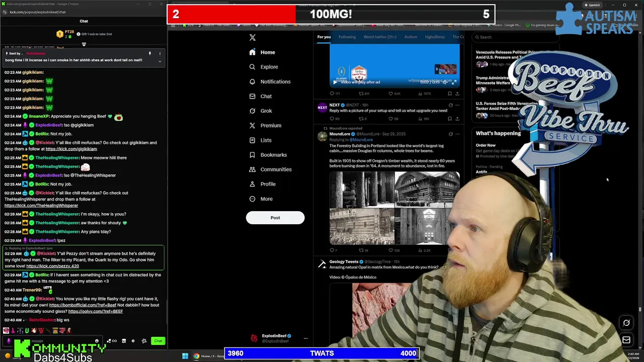
Task: Bookmark the NZXT setup post
Action: [450, 119]
